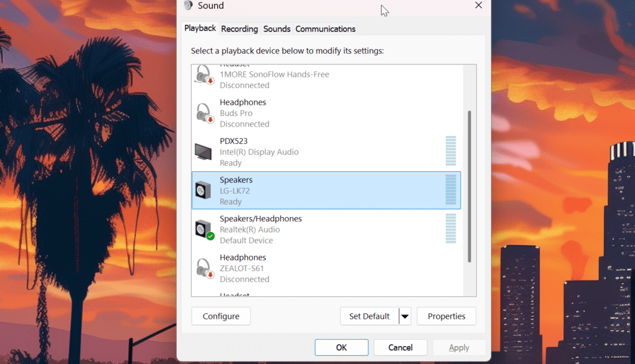This screenshot has width=635, height=364.
Task: Click the Apply button
Action: click(x=459, y=347)
